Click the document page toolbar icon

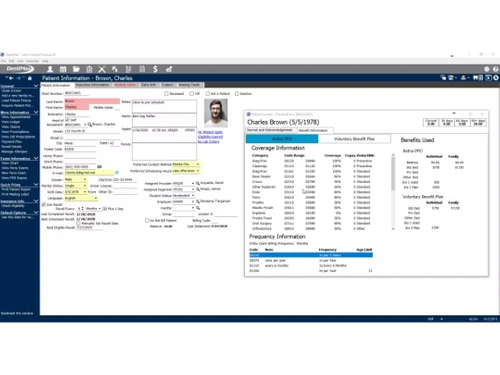pyautogui.click(x=142, y=69)
